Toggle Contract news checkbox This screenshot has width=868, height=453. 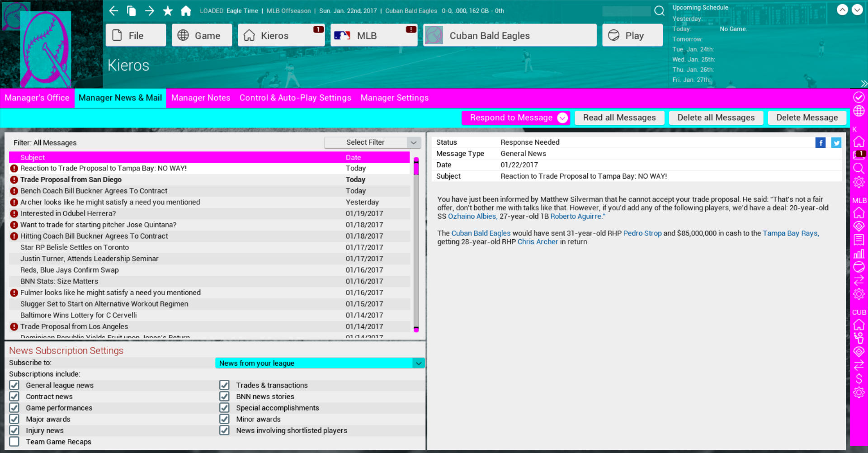tap(14, 396)
